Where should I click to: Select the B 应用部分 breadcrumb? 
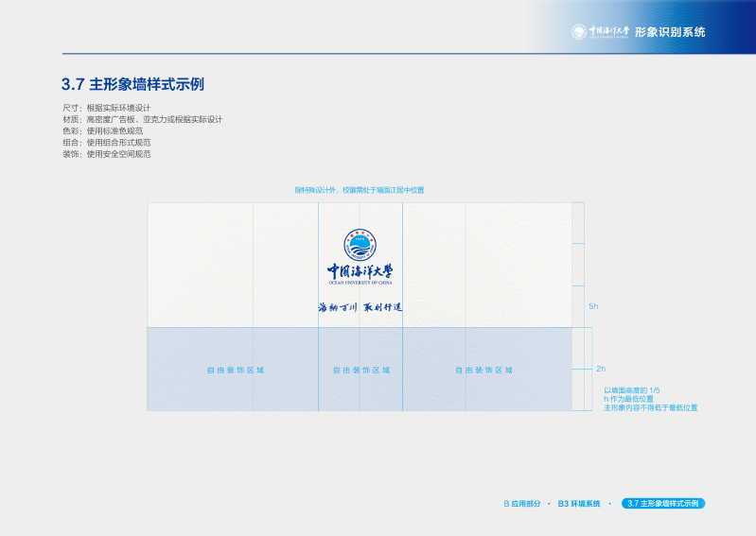tap(522, 504)
